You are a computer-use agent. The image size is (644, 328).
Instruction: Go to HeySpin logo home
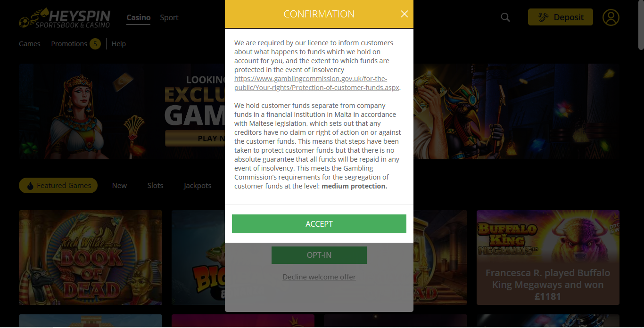[65, 18]
